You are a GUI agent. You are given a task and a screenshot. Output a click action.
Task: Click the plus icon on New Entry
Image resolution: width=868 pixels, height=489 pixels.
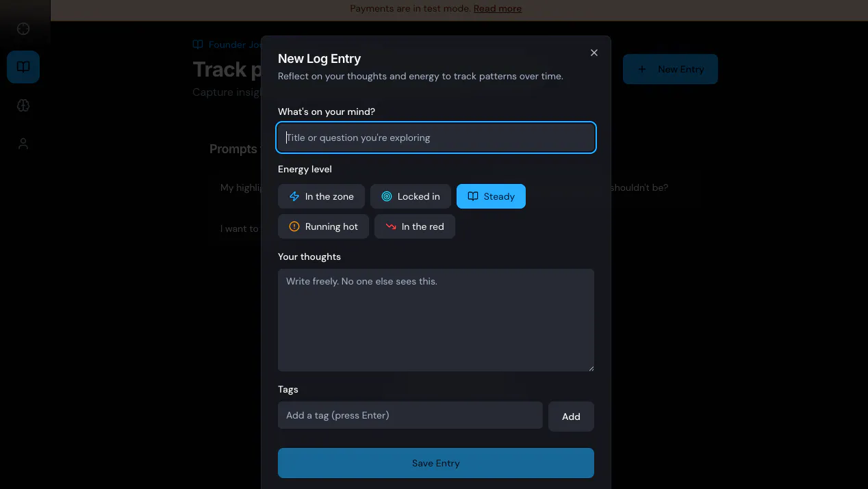[x=641, y=69]
